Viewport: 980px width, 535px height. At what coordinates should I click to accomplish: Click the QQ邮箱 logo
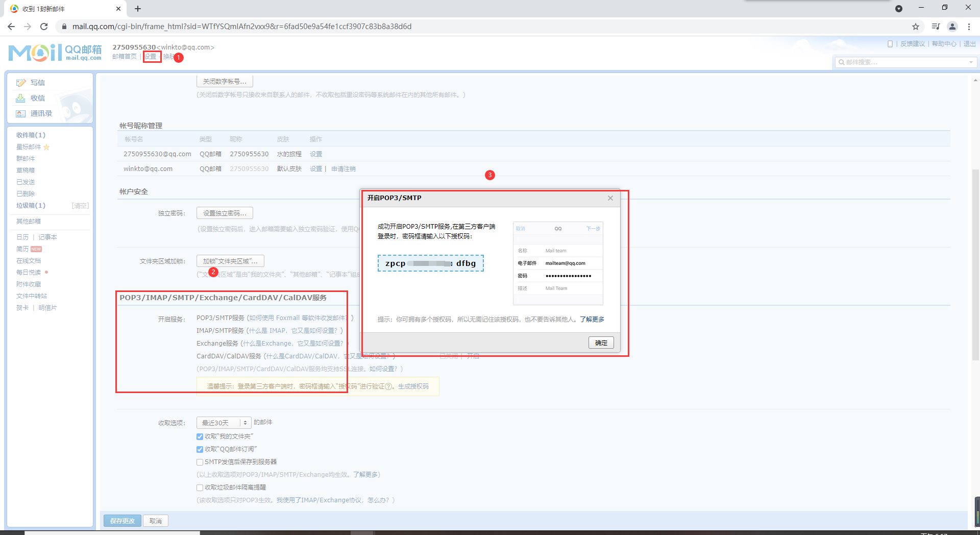[55, 53]
